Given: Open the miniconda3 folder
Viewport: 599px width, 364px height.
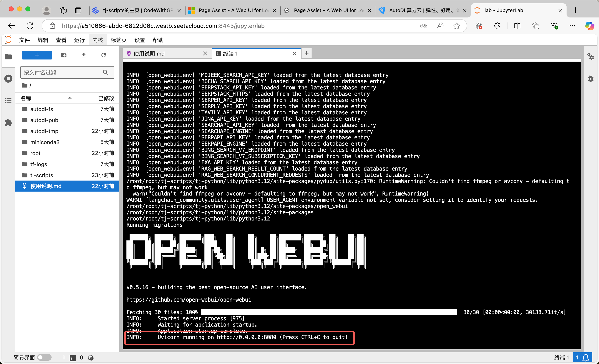Looking at the screenshot, I should (x=67, y=142).
